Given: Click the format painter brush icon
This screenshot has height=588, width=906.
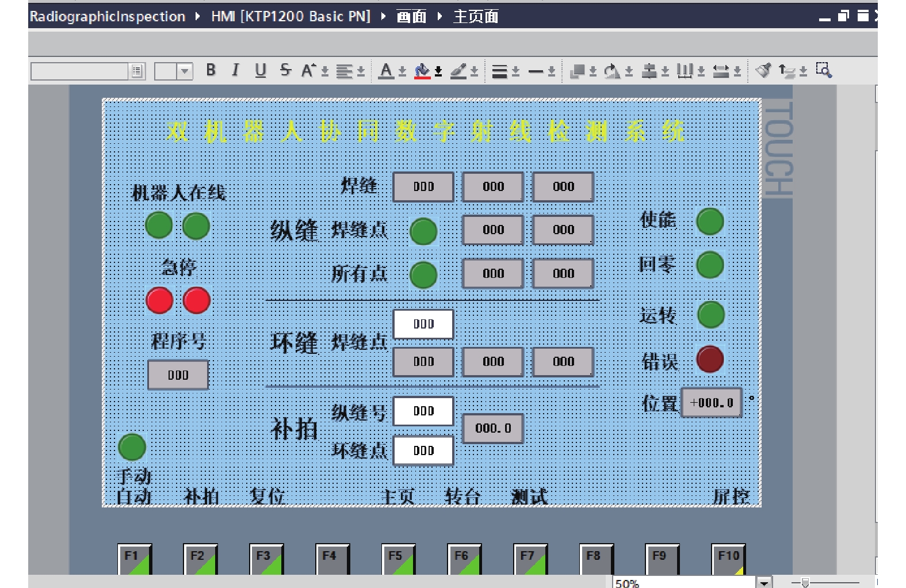Looking at the screenshot, I should coord(763,71).
